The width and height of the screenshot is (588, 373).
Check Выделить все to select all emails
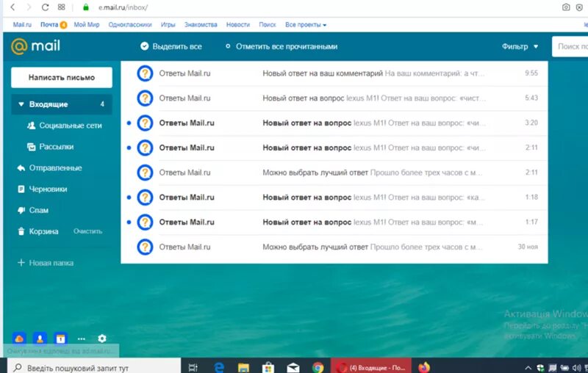click(171, 46)
